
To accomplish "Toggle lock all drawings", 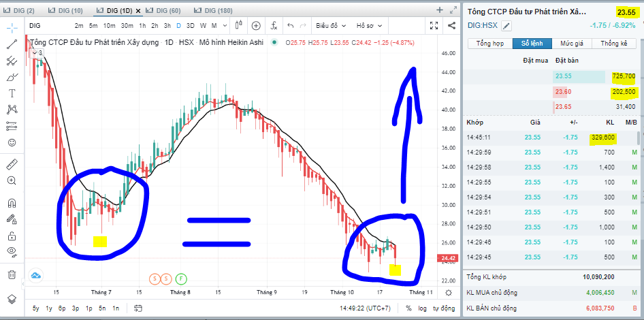I will [x=12, y=236].
